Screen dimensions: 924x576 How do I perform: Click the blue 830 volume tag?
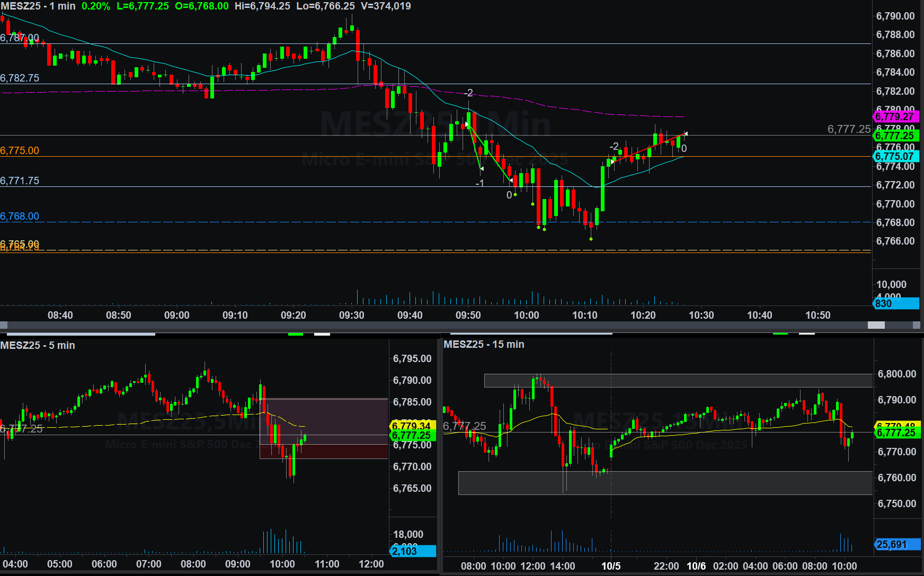(894, 303)
